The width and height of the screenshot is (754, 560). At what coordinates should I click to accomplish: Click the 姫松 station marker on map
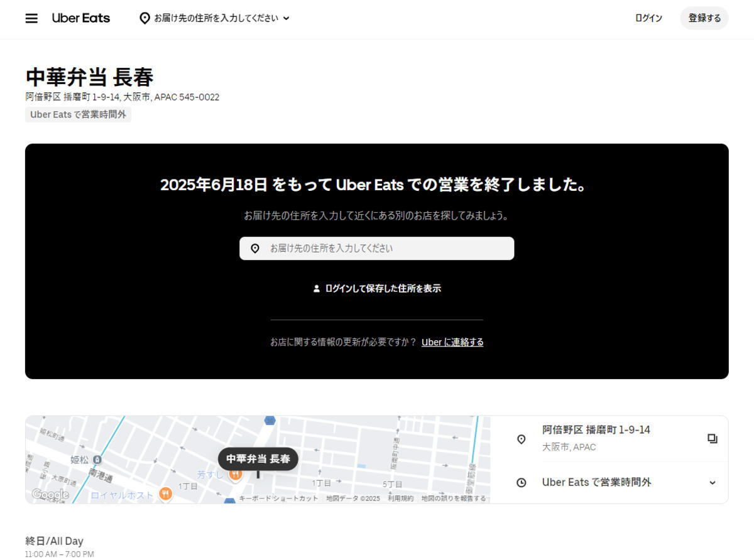[x=97, y=460]
